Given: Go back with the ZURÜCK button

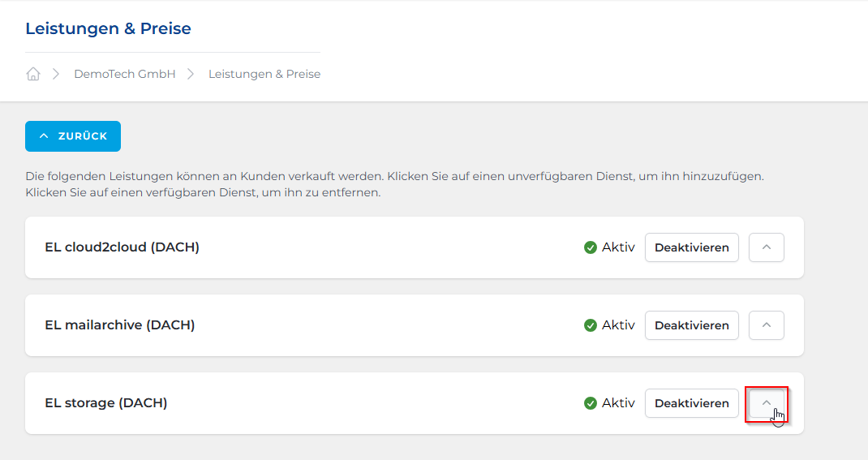Looking at the screenshot, I should coord(73,136).
